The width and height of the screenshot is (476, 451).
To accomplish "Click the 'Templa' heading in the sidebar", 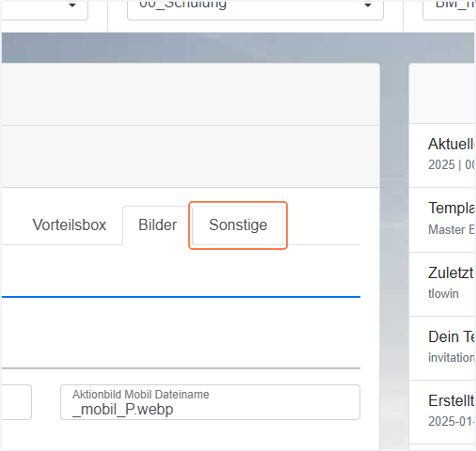I will point(451,208).
